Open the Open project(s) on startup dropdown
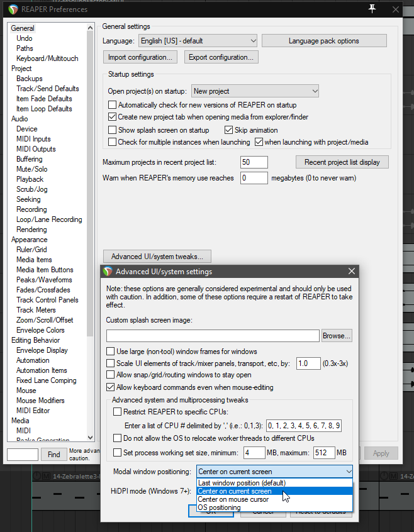Screen dimensions: 414x532 coord(255,91)
